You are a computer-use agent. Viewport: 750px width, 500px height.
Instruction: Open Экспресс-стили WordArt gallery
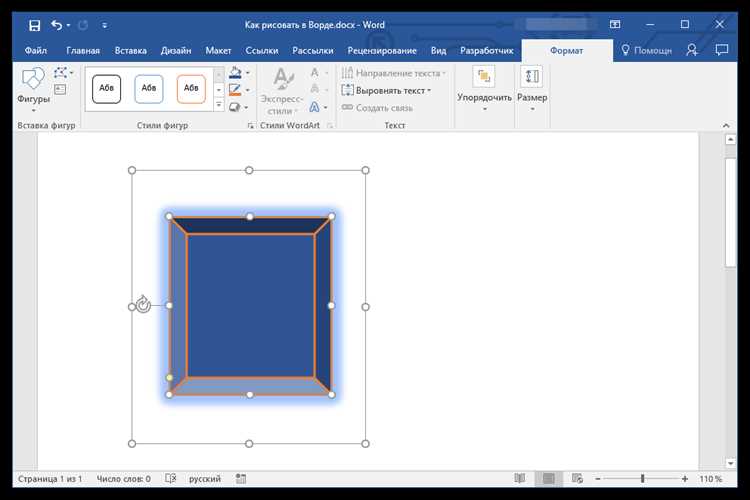[283, 91]
